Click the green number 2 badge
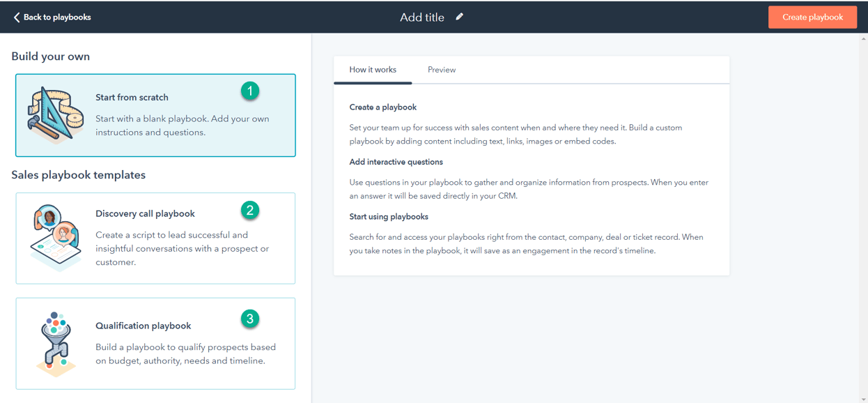The image size is (868, 403). (249, 210)
